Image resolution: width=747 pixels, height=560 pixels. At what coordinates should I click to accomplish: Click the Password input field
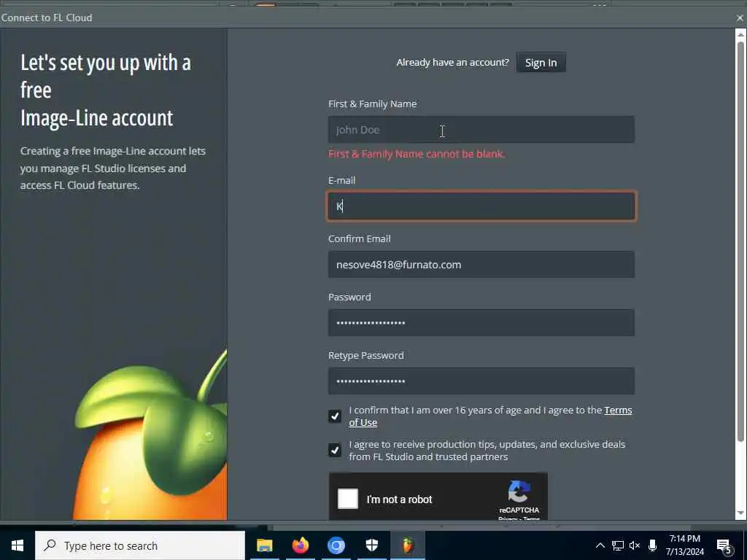[x=481, y=322]
